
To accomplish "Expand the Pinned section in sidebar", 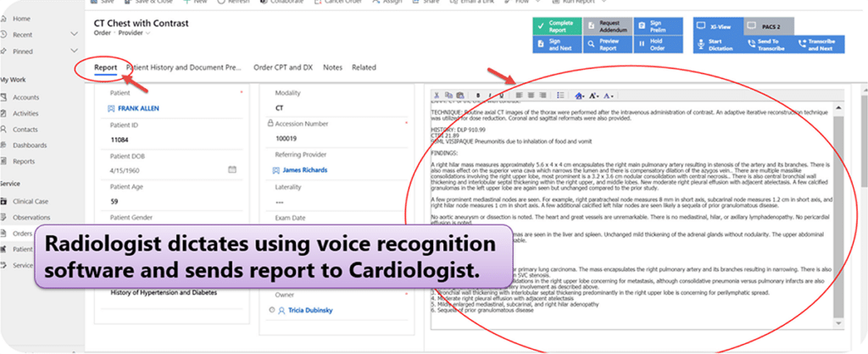I will click(74, 51).
